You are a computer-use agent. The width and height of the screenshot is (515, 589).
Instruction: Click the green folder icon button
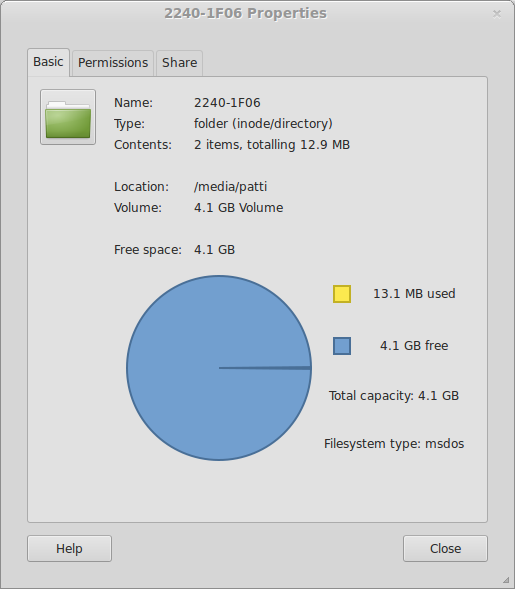68,117
